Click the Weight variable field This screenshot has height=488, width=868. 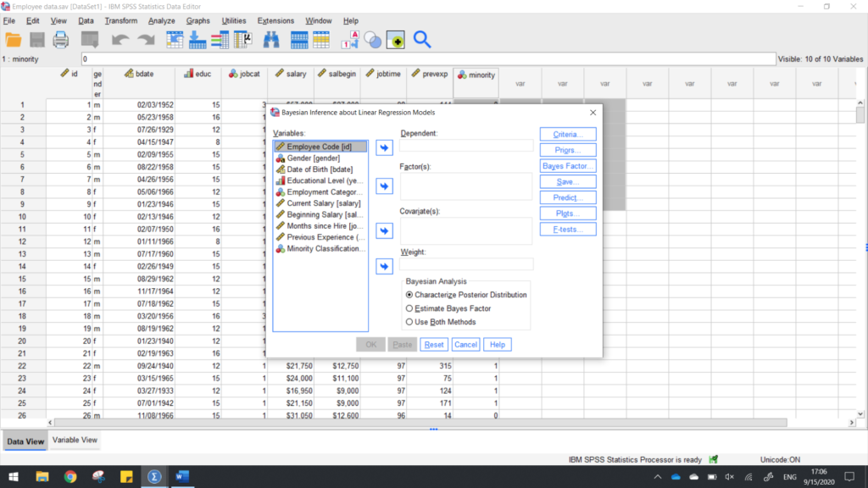466,264
